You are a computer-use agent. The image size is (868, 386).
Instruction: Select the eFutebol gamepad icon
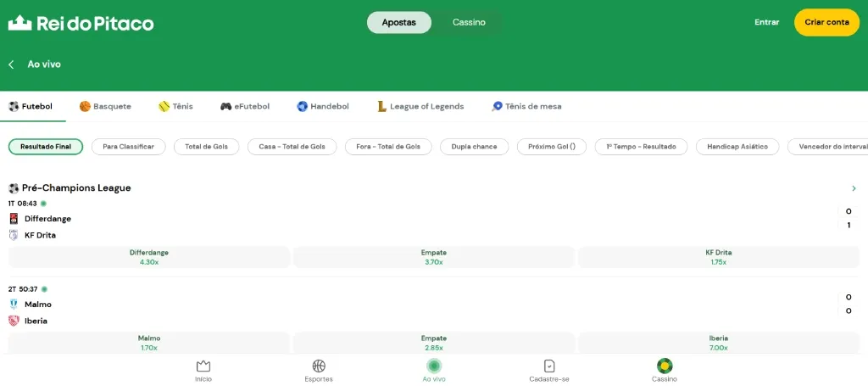pos(225,106)
